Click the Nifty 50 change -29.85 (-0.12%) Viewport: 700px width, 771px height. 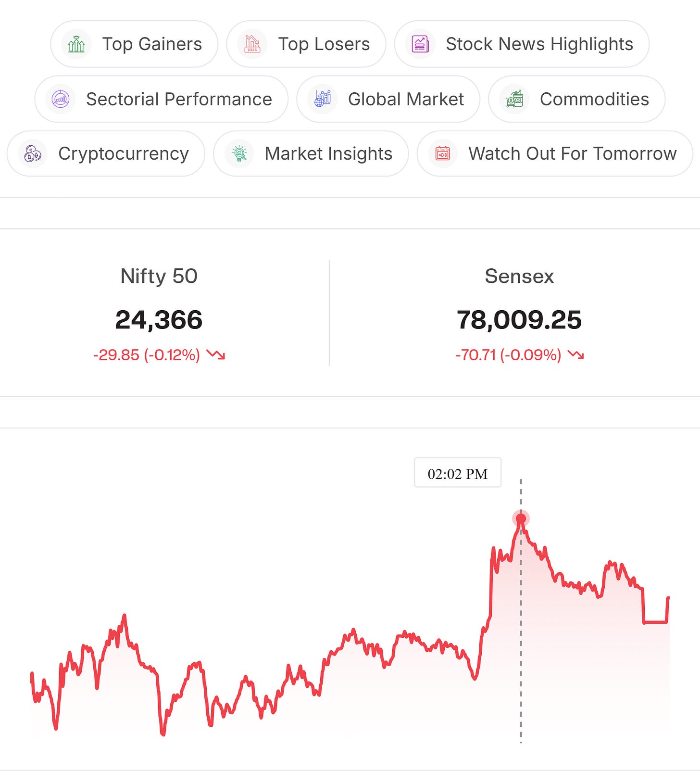coord(147,355)
